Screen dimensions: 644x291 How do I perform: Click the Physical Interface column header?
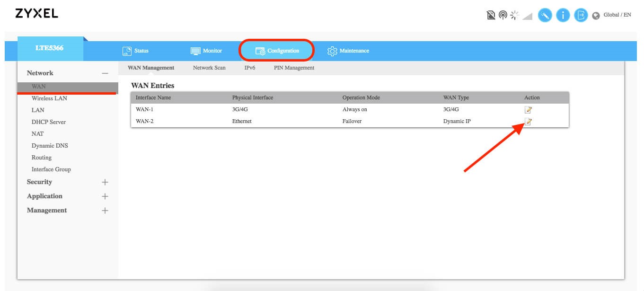point(253,98)
